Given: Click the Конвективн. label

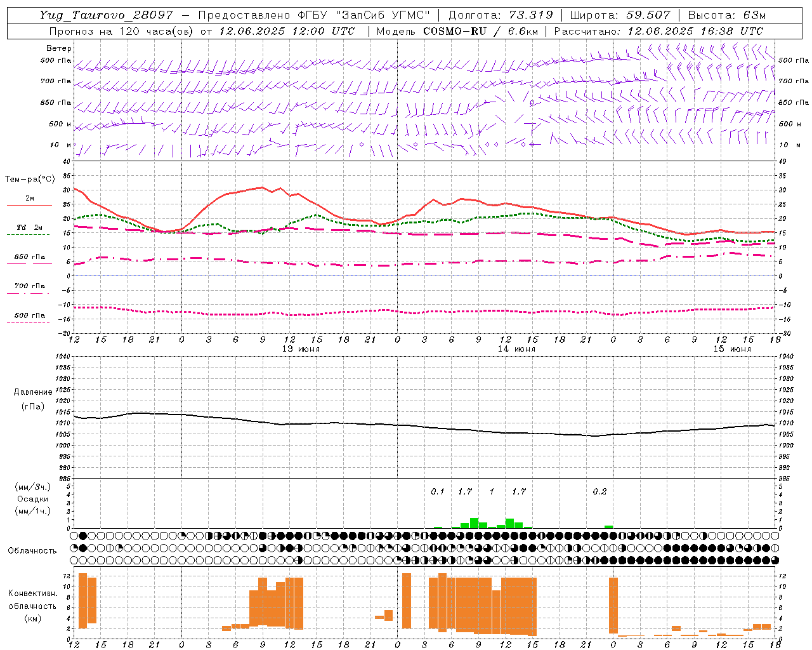Looking at the screenshot, I should (32, 594).
